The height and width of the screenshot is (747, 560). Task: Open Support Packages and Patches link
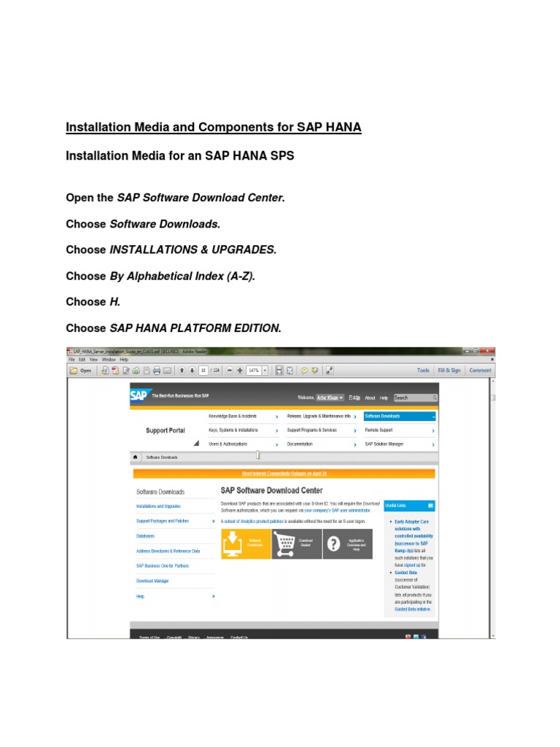coord(163,521)
